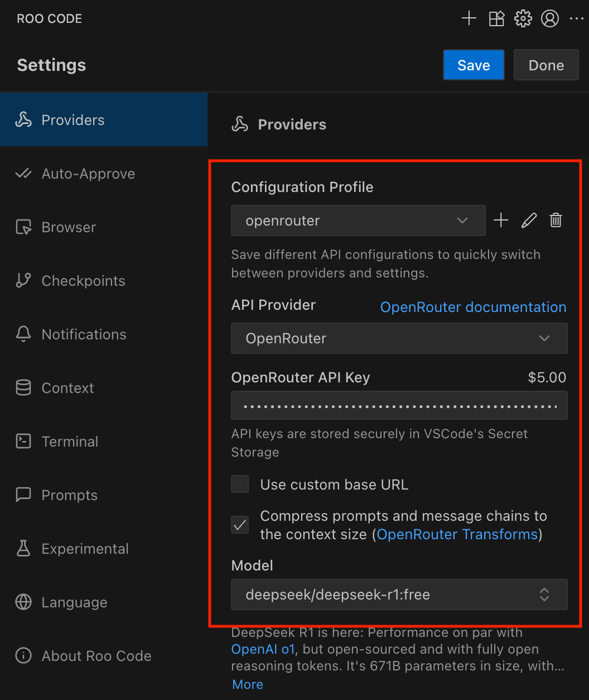This screenshot has width=589, height=700.
Task: Open the marketplace grid icon in the header
Action: coord(496,18)
